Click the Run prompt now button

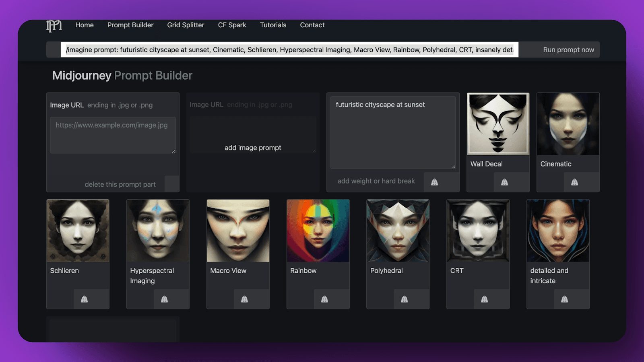click(x=568, y=50)
